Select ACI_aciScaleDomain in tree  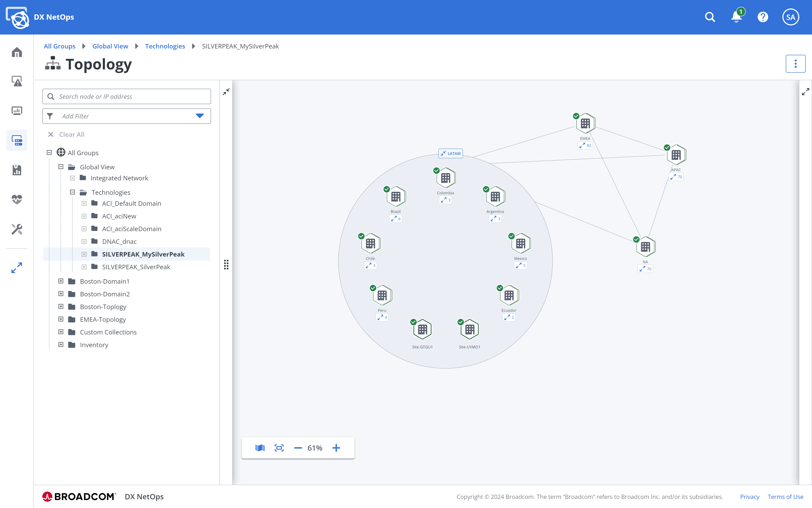click(x=132, y=229)
